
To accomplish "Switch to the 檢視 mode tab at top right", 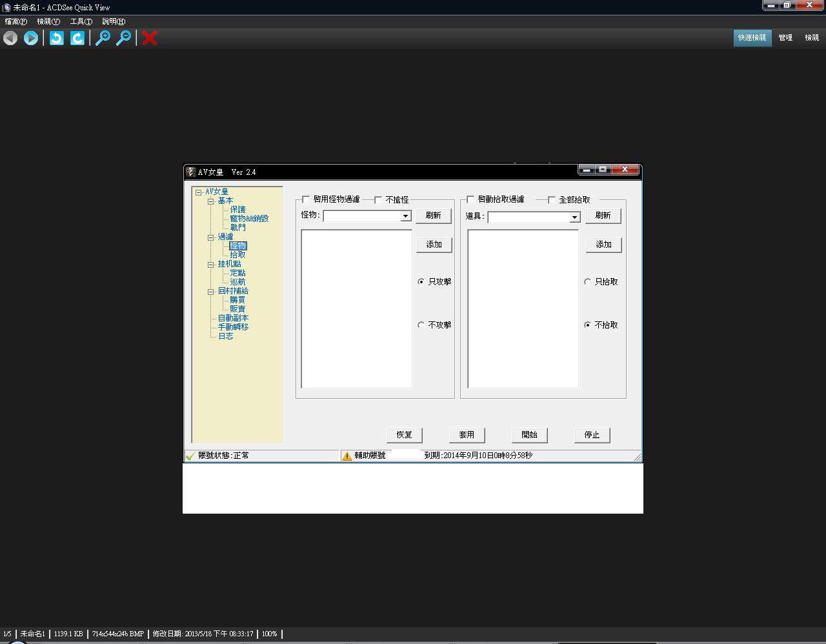I will click(812, 37).
